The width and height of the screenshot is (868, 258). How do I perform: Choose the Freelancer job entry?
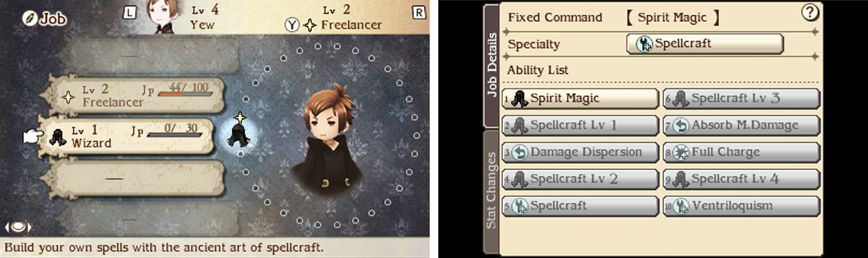[x=131, y=96]
